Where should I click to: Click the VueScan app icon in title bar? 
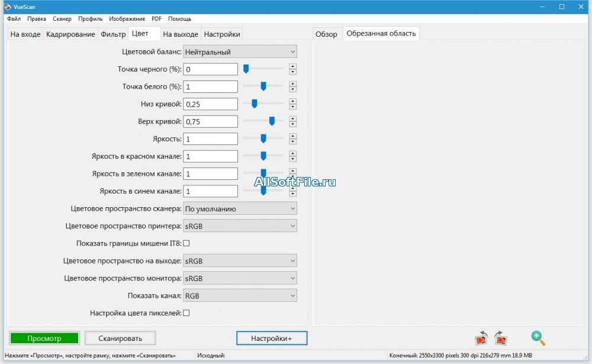coord(7,7)
